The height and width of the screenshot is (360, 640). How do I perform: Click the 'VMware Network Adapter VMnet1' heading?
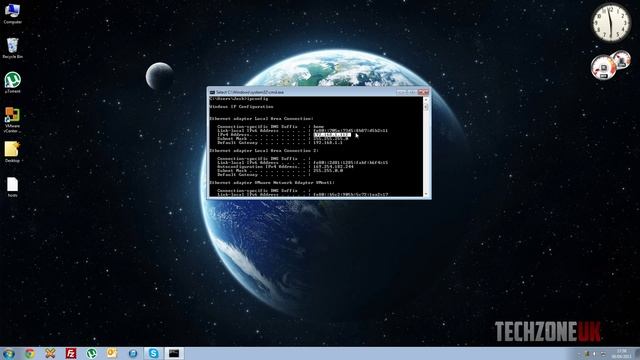(x=272, y=182)
